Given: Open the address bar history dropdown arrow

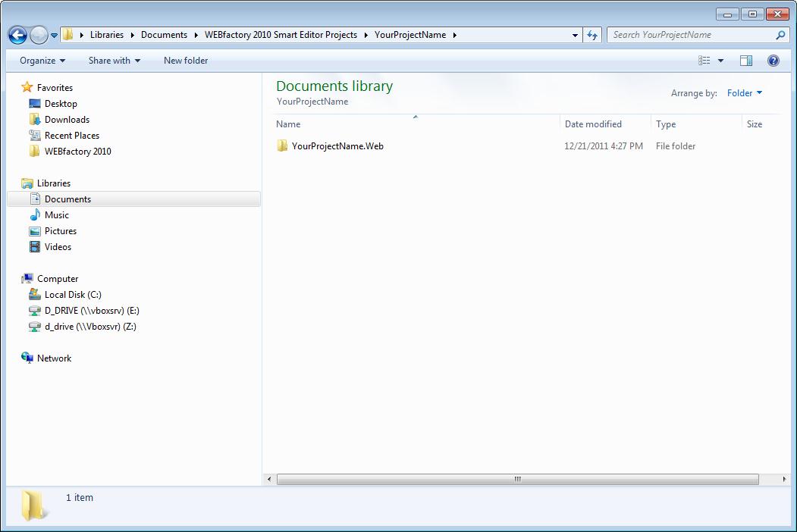Looking at the screenshot, I should pyautogui.click(x=576, y=35).
